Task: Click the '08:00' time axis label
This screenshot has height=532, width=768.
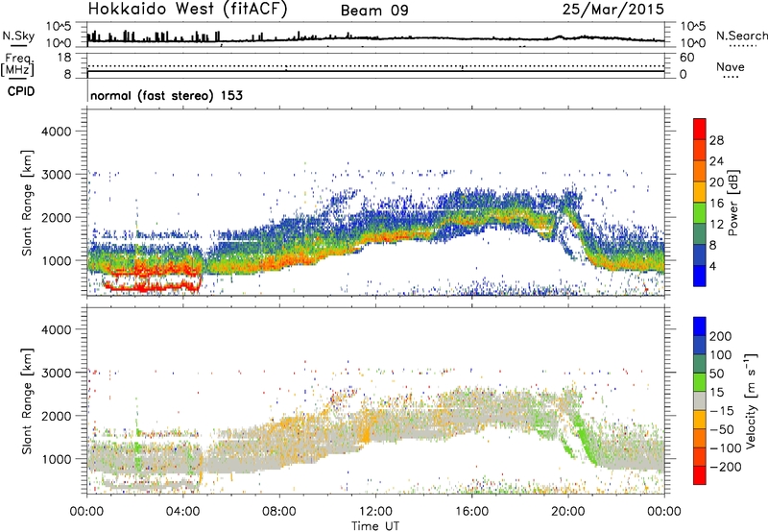Action: point(279,512)
